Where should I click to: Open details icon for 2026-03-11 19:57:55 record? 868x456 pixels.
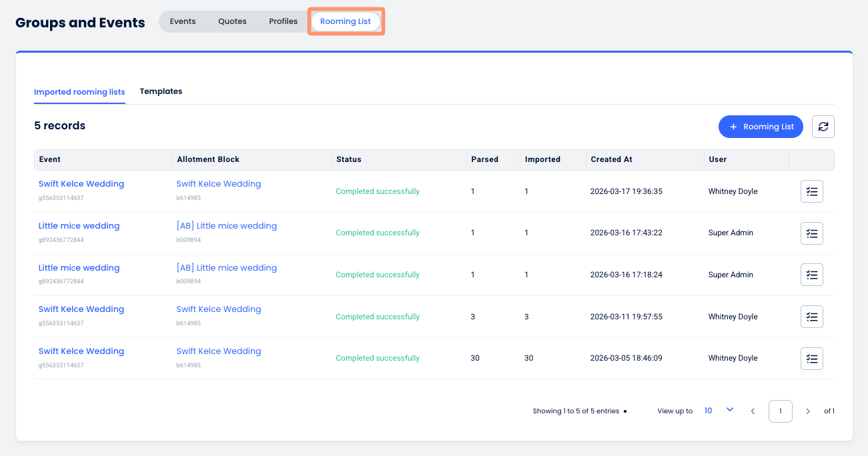[811, 317]
